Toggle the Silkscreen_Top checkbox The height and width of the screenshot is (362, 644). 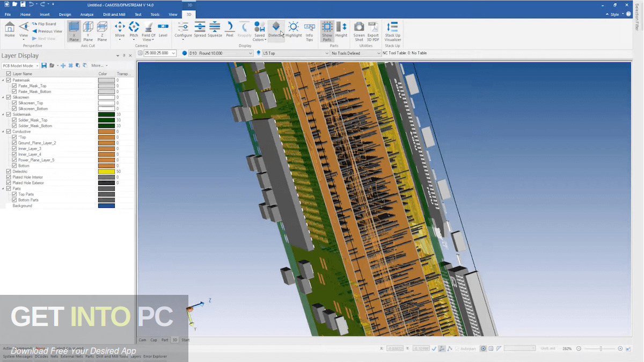tap(14, 103)
